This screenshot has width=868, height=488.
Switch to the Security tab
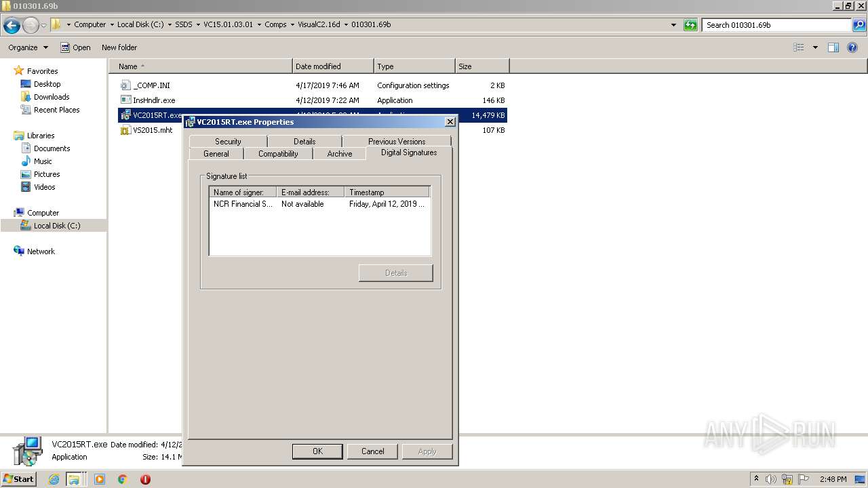pyautogui.click(x=228, y=141)
